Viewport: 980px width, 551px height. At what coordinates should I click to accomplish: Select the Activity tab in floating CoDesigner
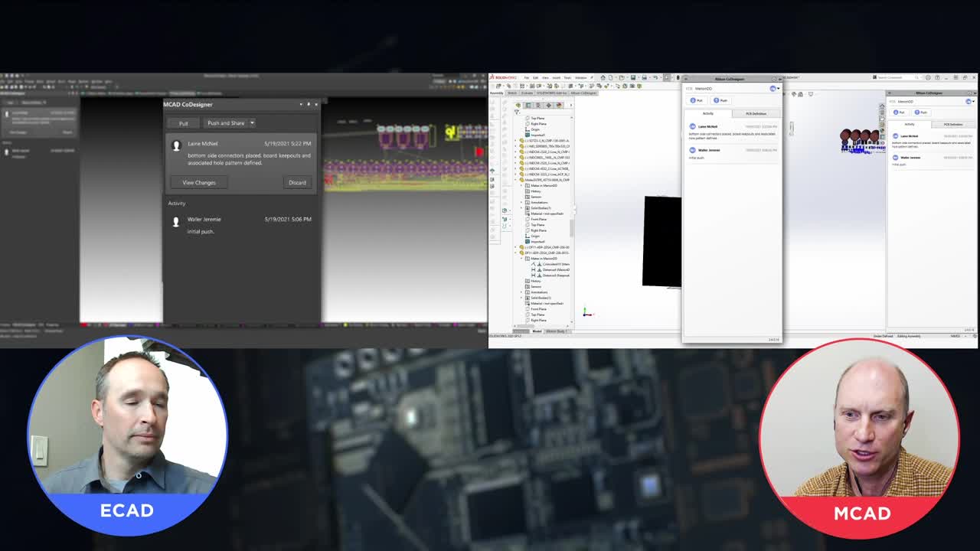tap(707, 113)
